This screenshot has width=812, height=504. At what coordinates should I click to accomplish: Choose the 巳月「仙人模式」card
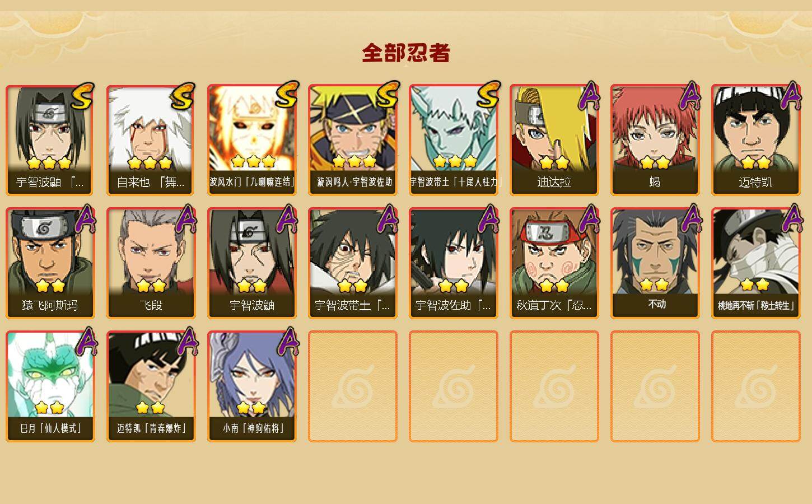coord(50,386)
